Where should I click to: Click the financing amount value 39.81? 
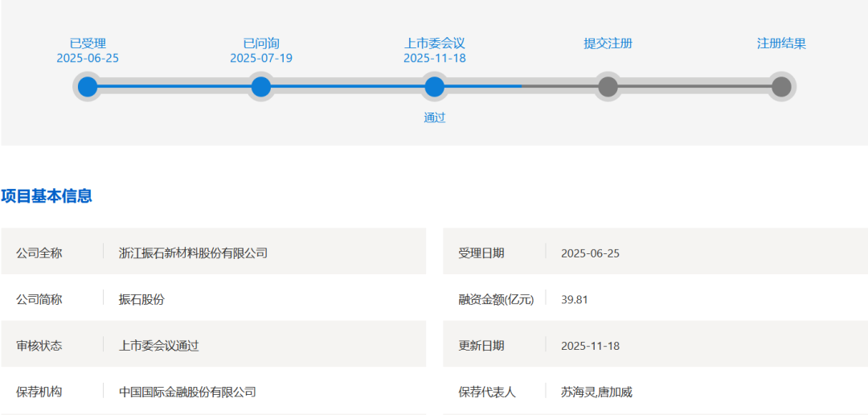point(575,299)
